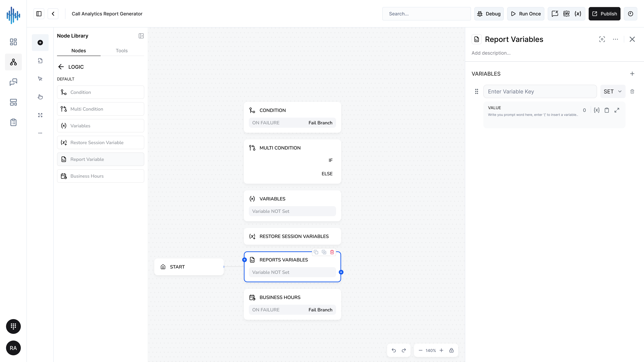The width and height of the screenshot is (644, 362).
Task: Open the clipboard tasks icon in sidebar
Action: coord(13,122)
